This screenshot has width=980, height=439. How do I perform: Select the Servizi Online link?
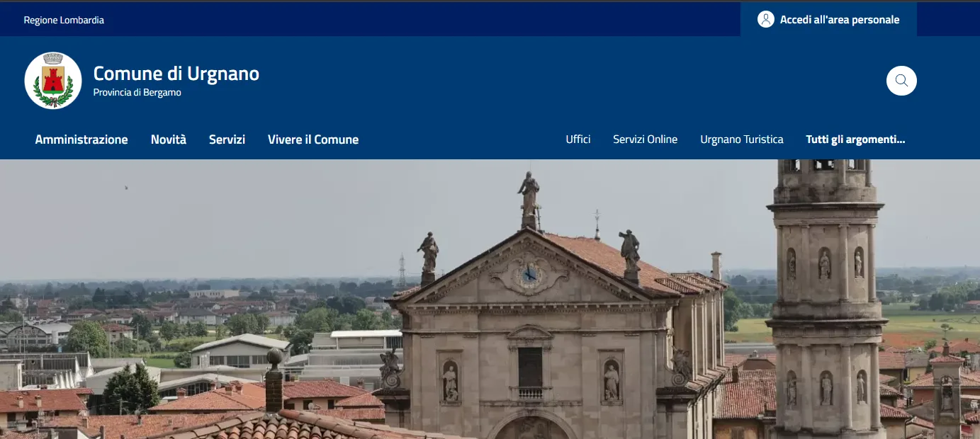(x=646, y=139)
